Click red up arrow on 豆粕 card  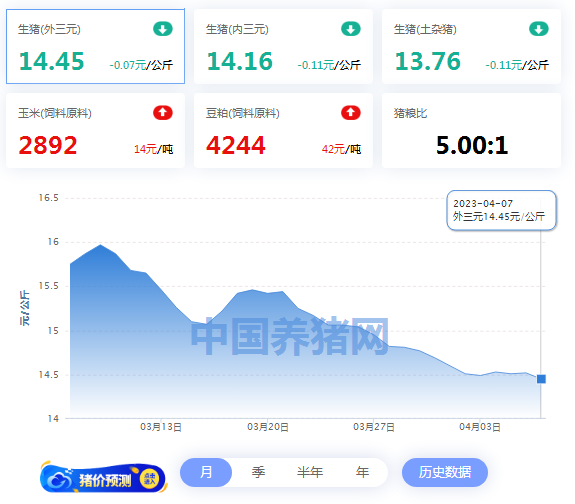(x=351, y=113)
